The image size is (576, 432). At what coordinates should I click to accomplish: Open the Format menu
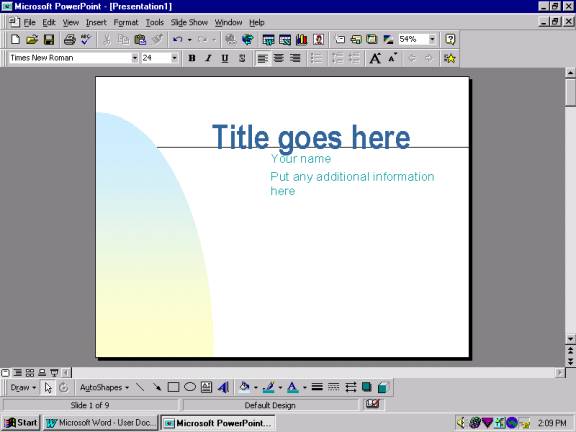click(126, 22)
